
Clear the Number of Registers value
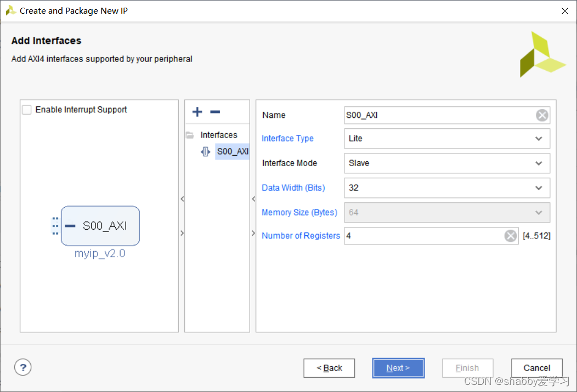click(x=510, y=236)
